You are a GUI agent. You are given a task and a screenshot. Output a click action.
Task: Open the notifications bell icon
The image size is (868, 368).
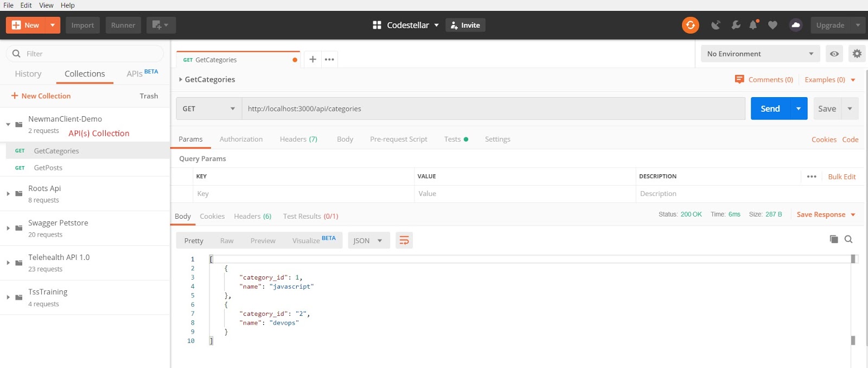tap(753, 25)
